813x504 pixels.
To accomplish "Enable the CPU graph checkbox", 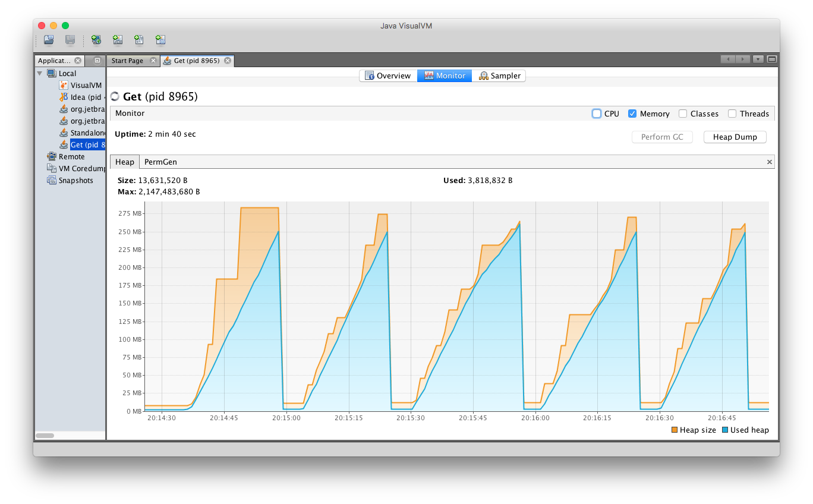I will coord(597,114).
